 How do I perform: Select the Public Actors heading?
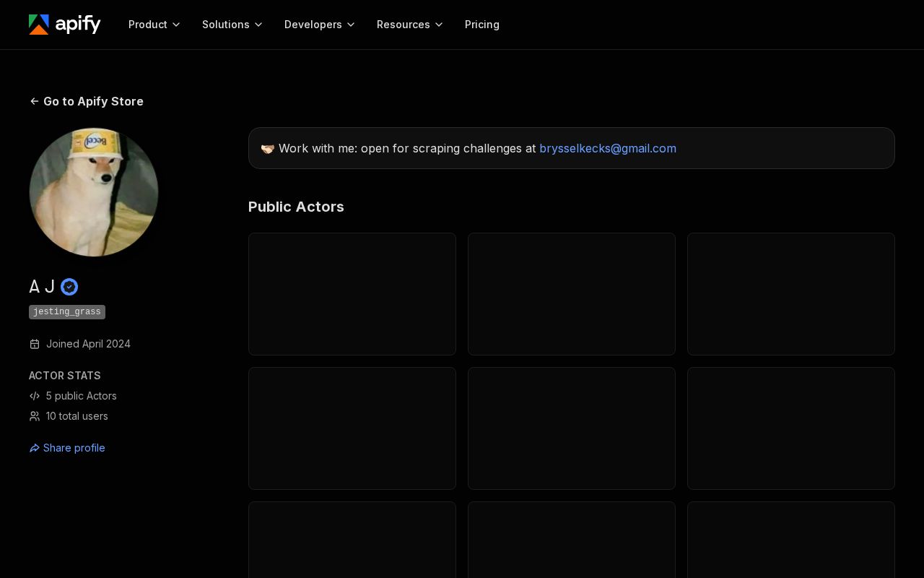pyautogui.click(x=296, y=207)
